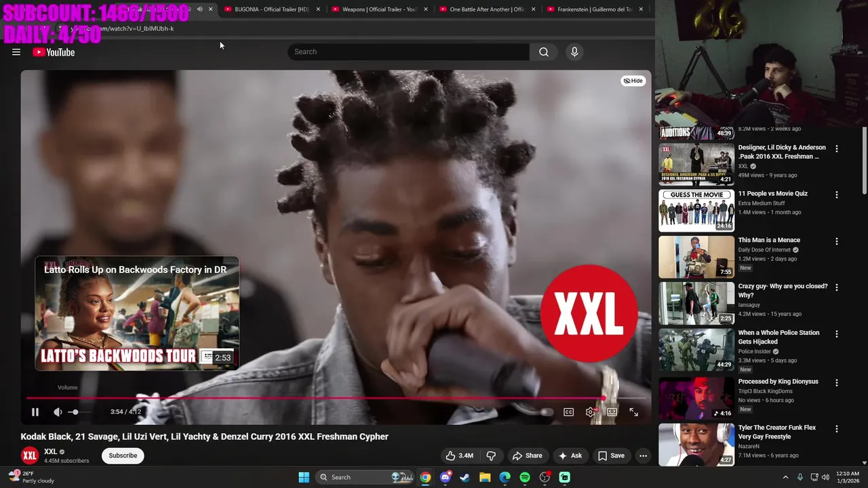Open the Ask button
This screenshot has height=488, width=868.
[x=570, y=455]
